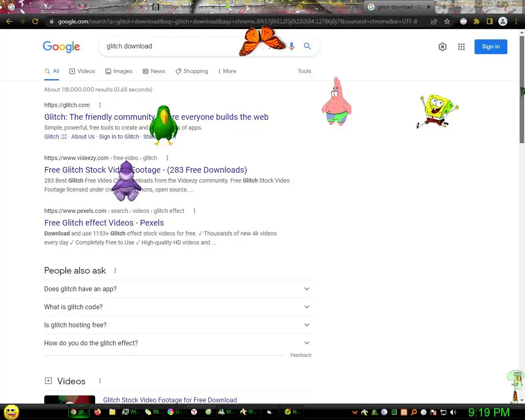This screenshot has height=420, width=525.
Task: Switch to the 'Butterfly On Desktop' tab
Action: click(255, 7)
